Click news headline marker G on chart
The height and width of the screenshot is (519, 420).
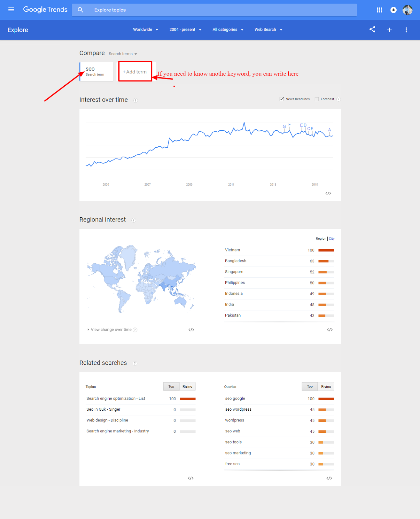(284, 127)
